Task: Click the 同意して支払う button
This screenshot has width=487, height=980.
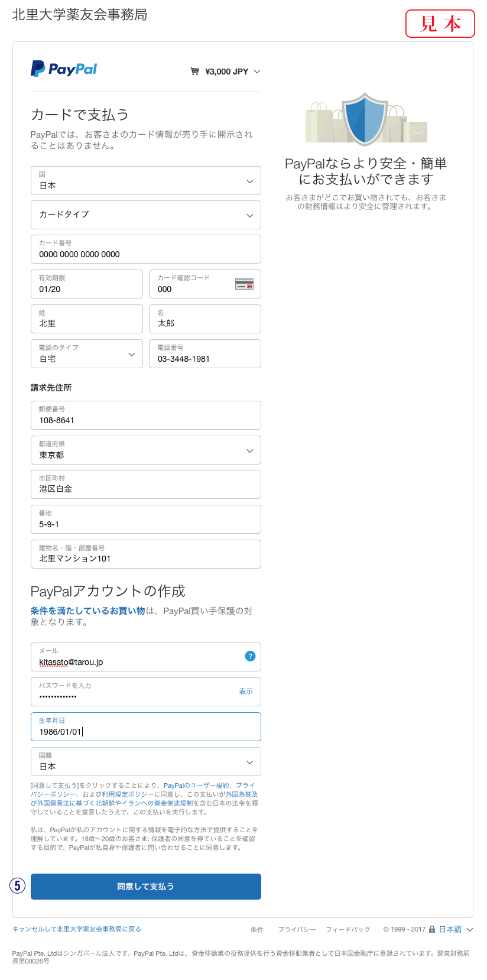Action: (146, 887)
